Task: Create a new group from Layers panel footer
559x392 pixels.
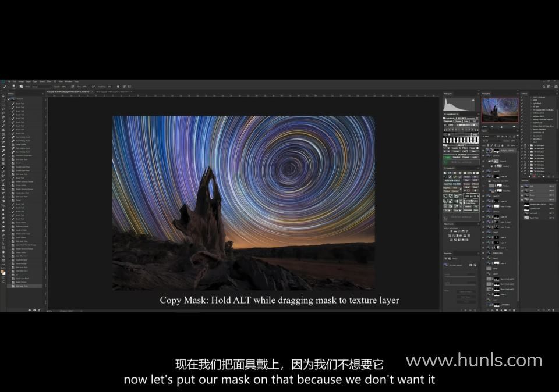Action: pos(505,310)
